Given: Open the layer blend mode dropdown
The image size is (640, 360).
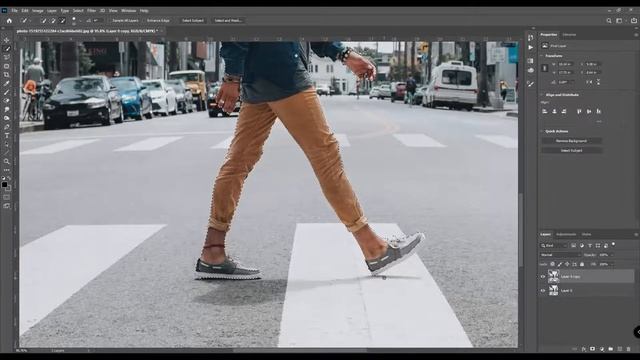Looking at the screenshot, I should click(560, 255).
